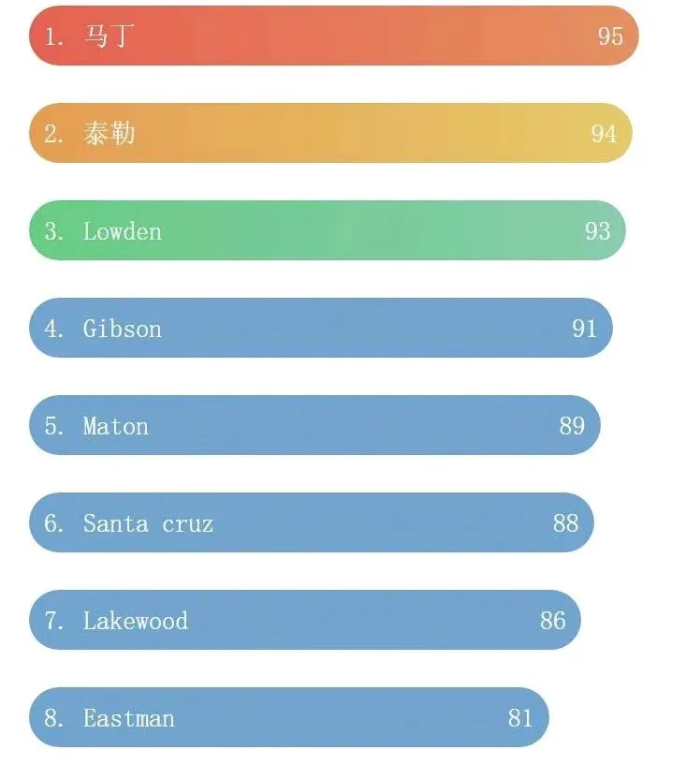Click the Lowden brand name text
The image size is (700, 764).
pos(123,231)
